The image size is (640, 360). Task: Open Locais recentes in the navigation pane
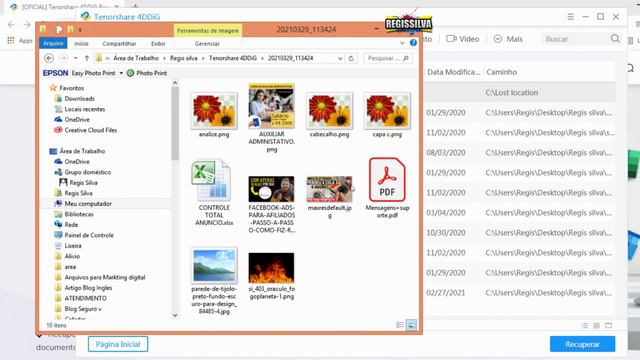coord(84,109)
